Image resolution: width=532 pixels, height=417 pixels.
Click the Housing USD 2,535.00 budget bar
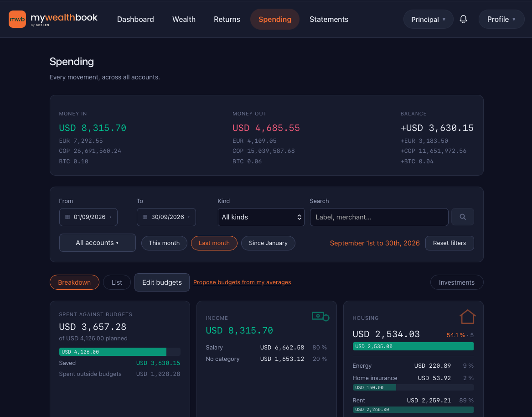tap(413, 346)
